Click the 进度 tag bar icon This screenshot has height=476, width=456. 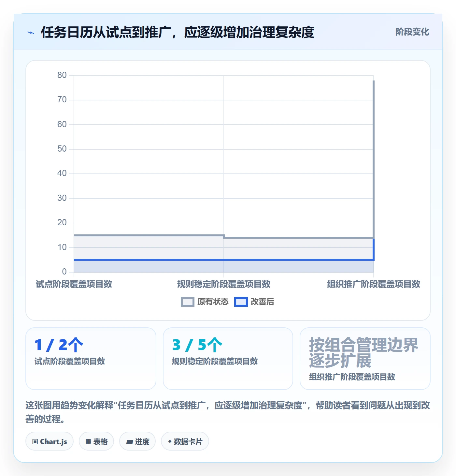tap(130, 442)
